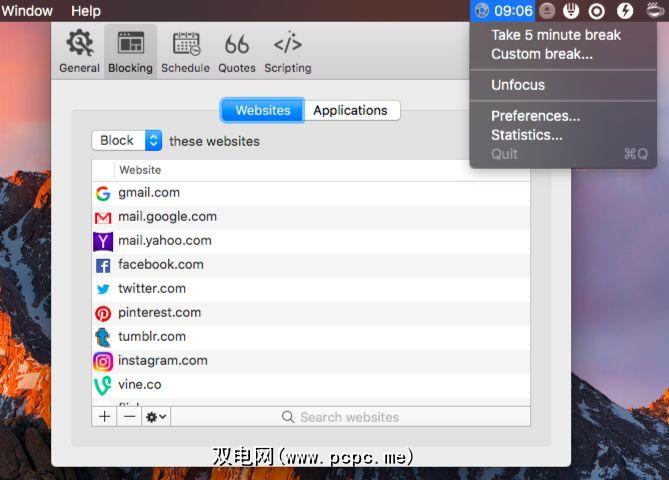Screen dimensions: 669x480
Task: Click the Website column header
Action: tap(140, 170)
